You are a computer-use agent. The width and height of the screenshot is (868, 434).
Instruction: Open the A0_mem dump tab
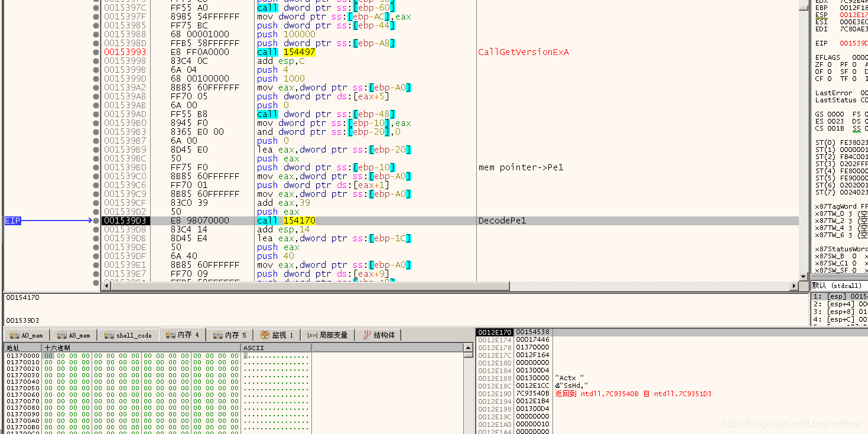(x=26, y=335)
